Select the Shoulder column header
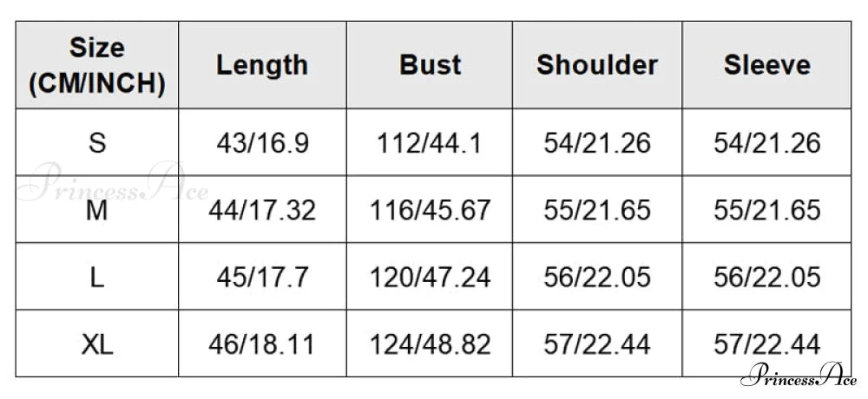The height and width of the screenshot is (399, 868). tap(597, 65)
